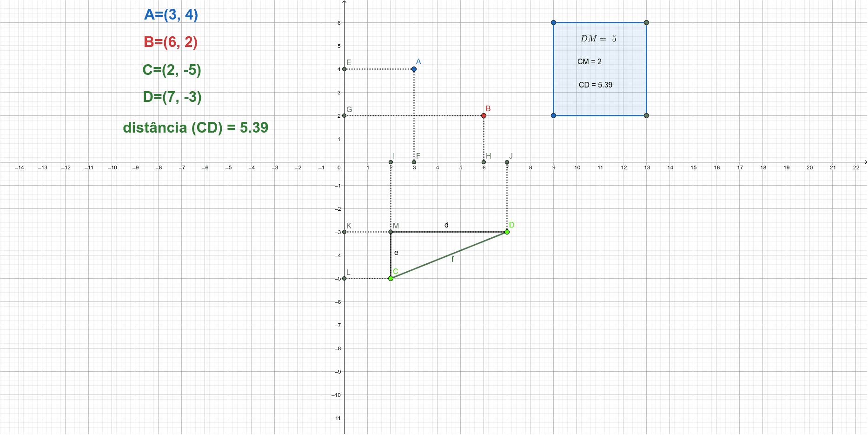868x435 pixels.
Task: Click point F on the x-axis
Action: pos(414,162)
